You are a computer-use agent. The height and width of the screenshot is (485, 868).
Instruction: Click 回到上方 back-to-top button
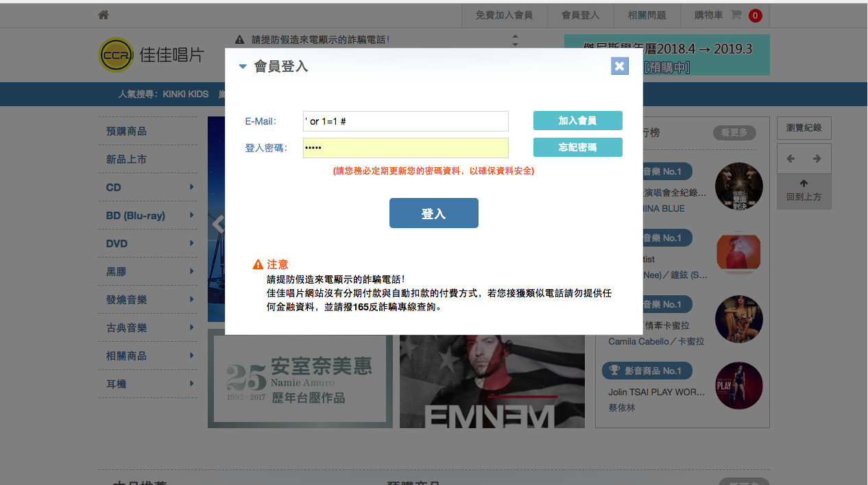[x=804, y=191]
